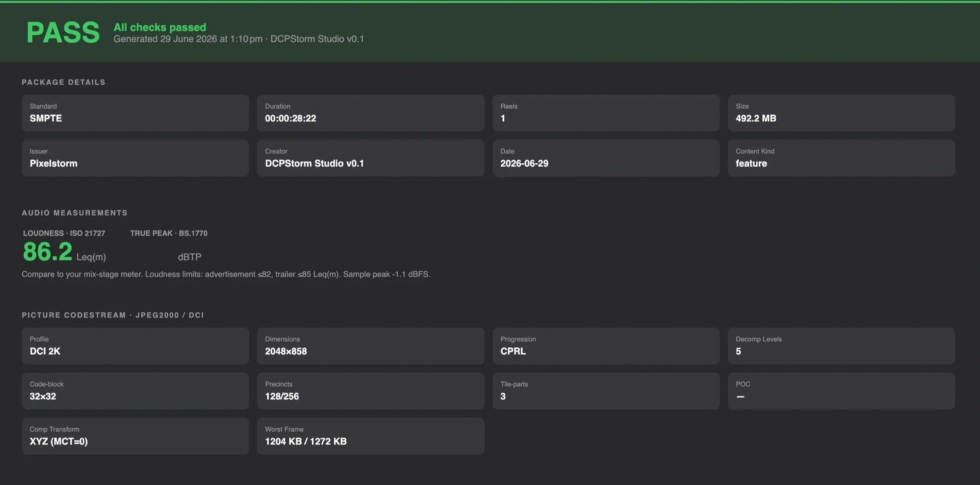980x485 pixels.
Task: Click the Standard SMPTE card
Action: [135, 113]
